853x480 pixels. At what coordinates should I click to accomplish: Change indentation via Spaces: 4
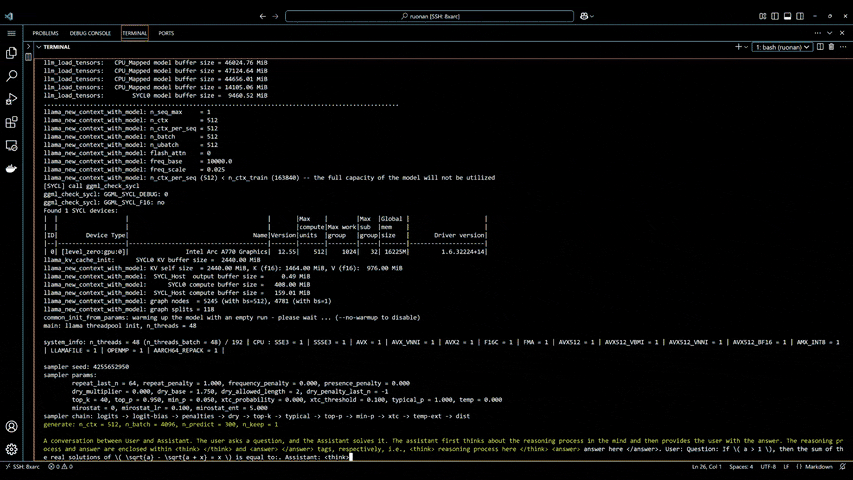pos(741,467)
